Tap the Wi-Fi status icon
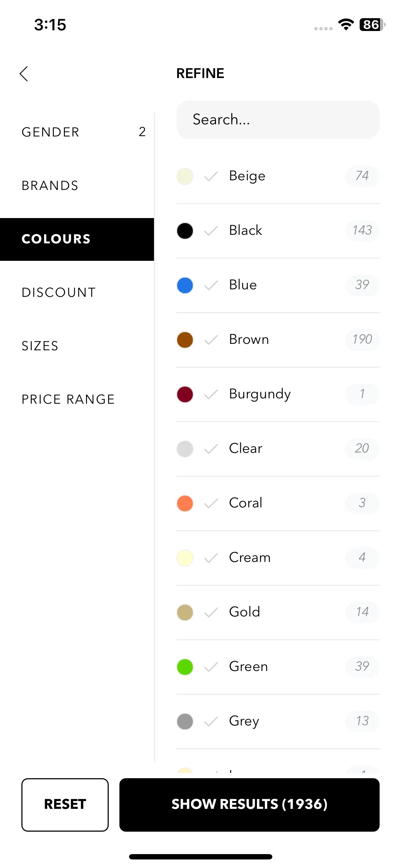This screenshot has height=868, width=401. pyautogui.click(x=346, y=25)
